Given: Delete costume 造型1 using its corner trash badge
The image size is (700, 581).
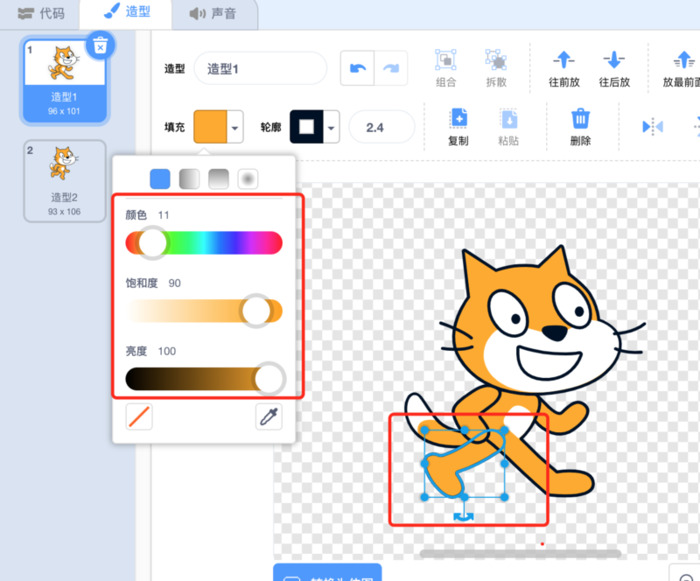Looking at the screenshot, I should point(100,44).
